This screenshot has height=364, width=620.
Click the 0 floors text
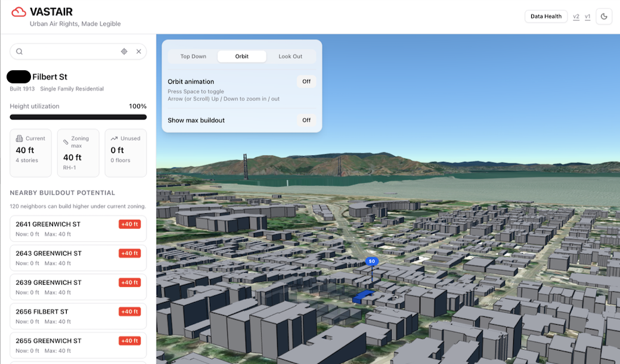tap(120, 160)
